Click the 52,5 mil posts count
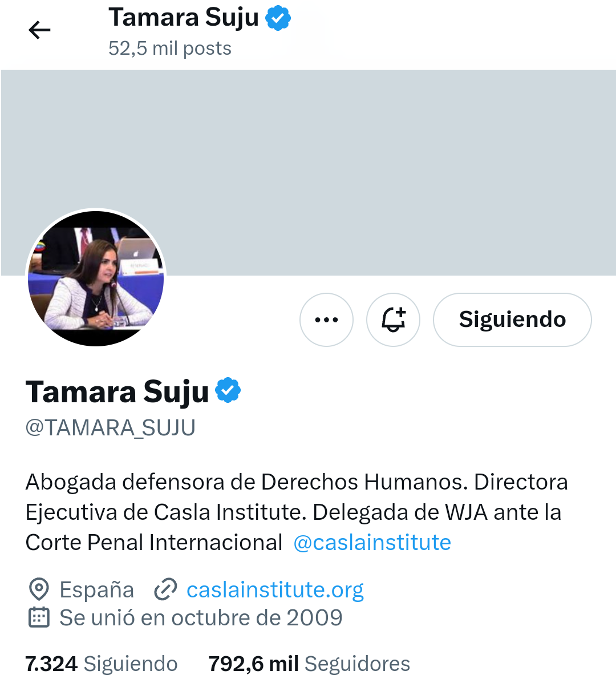Image resolution: width=616 pixels, height=679 pixels. (170, 48)
